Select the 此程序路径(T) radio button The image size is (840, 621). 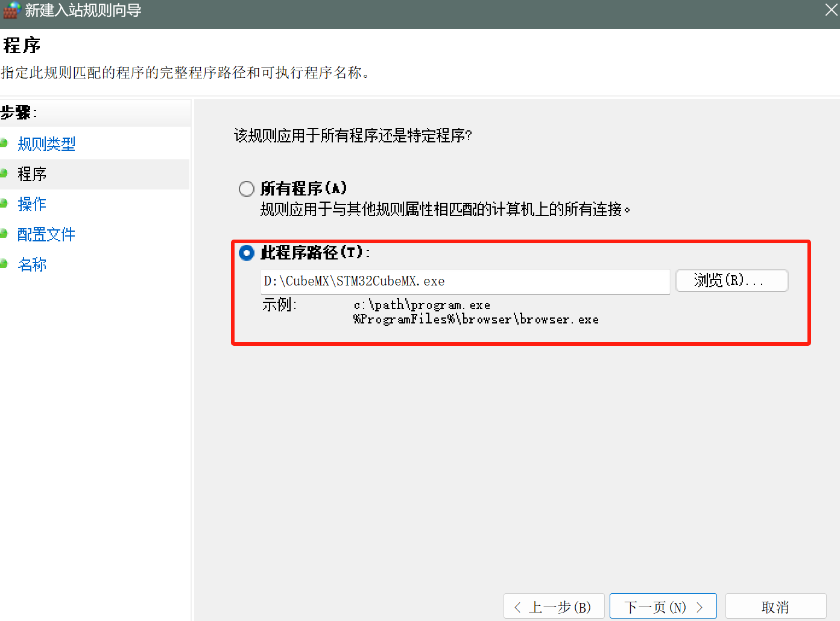pyautogui.click(x=247, y=252)
